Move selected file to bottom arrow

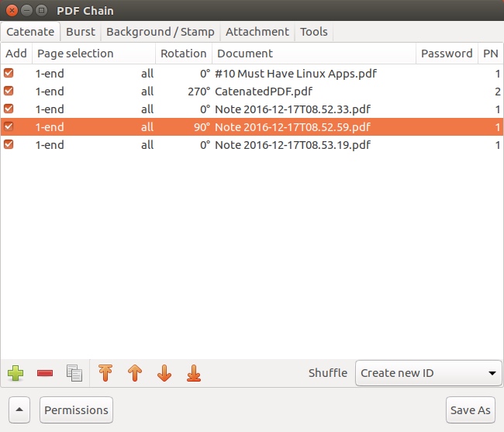tap(194, 373)
